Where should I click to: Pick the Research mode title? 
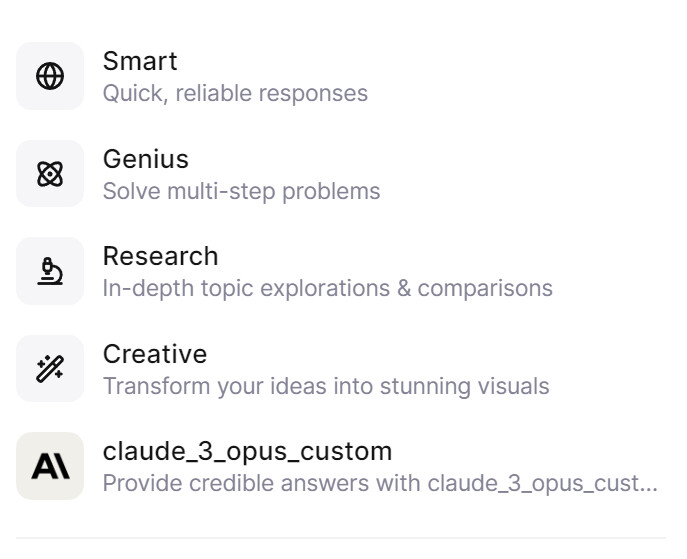pos(160,256)
